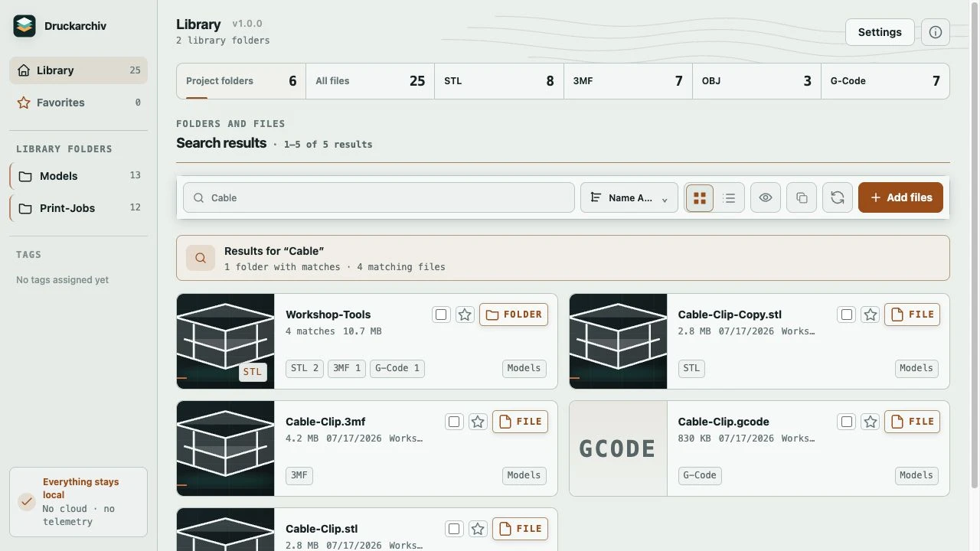980x551 pixels.
Task: Open the info icon next to Settings
Action: click(x=936, y=32)
